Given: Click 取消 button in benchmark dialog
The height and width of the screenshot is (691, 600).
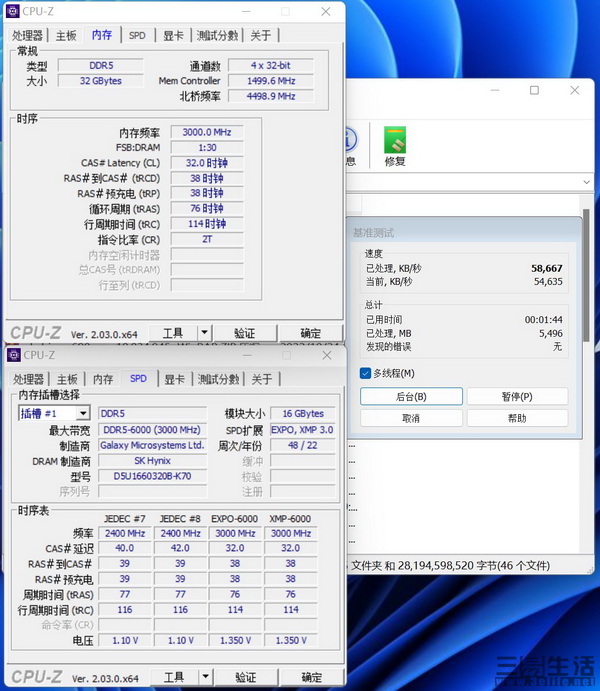Looking at the screenshot, I should 411,418.
